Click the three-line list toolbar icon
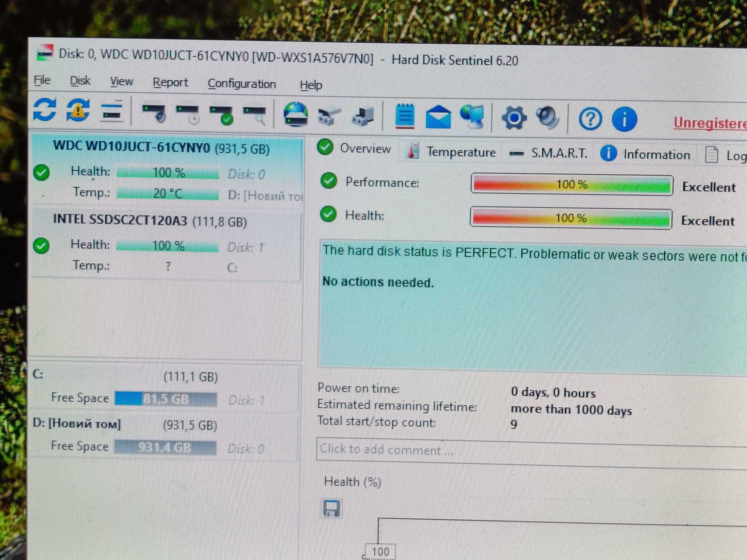 tap(111, 111)
